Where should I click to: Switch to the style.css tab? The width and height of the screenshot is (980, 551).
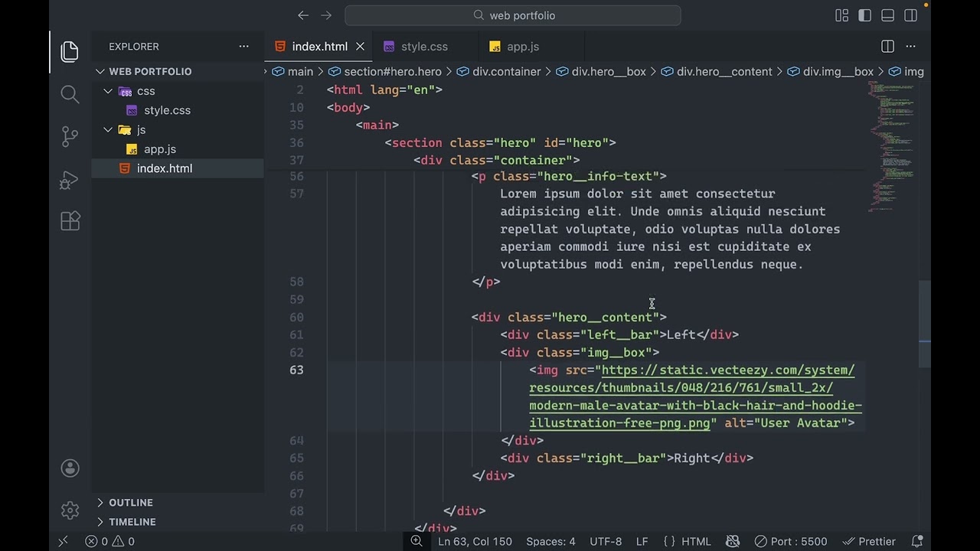click(x=425, y=47)
